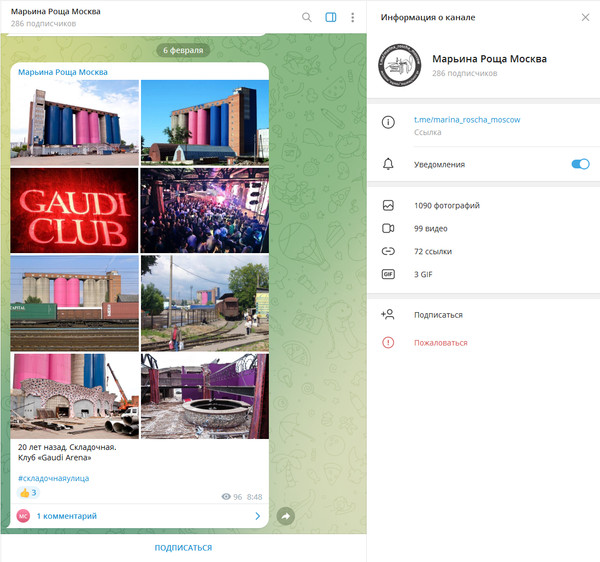Toggle the side panel column icon
Screen dimensions: 600x562
coord(331,17)
